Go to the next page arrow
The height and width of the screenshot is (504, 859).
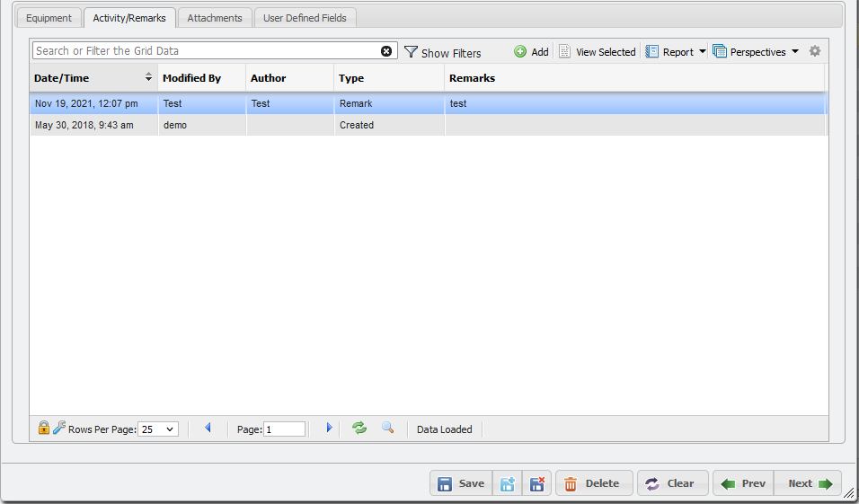[x=329, y=429]
